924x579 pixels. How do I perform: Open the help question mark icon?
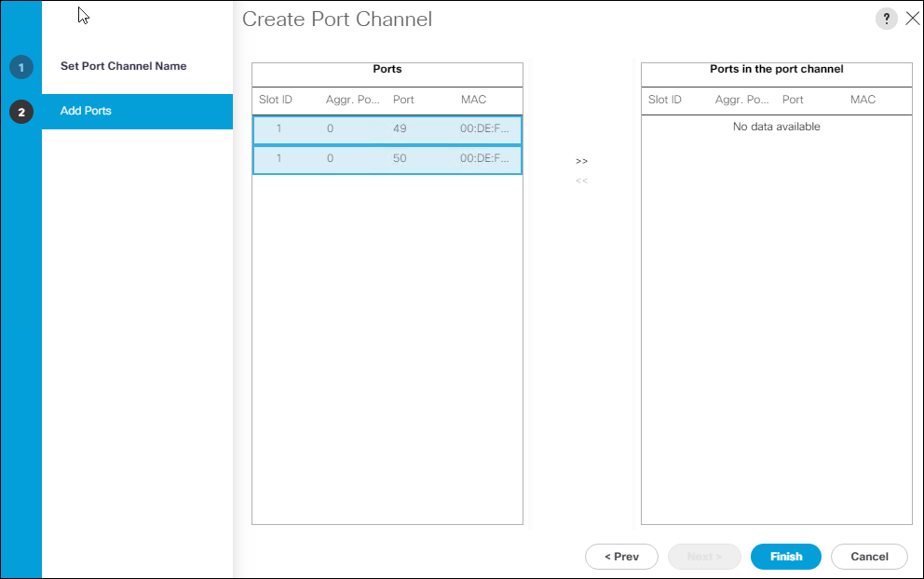coord(887,19)
